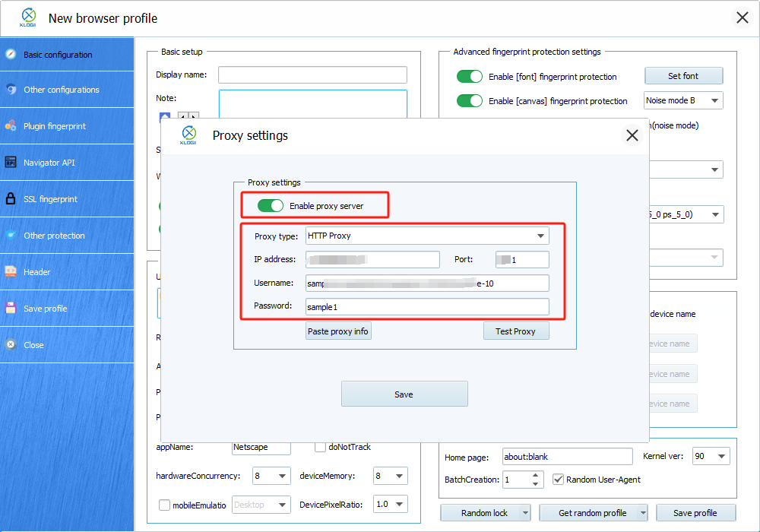Image resolution: width=760 pixels, height=532 pixels.
Task: Disable the Enable proxy server toggle
Action: point(271,206)
